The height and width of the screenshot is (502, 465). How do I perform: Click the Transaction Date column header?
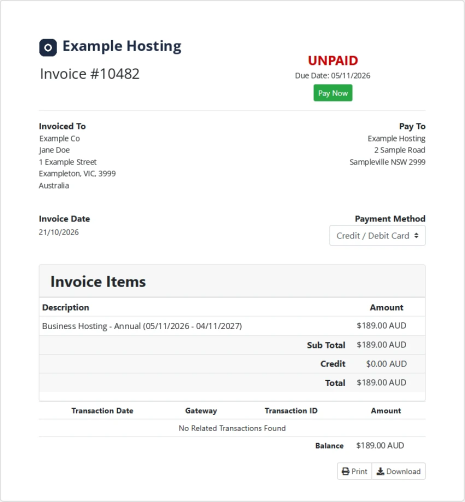(102, 411)
